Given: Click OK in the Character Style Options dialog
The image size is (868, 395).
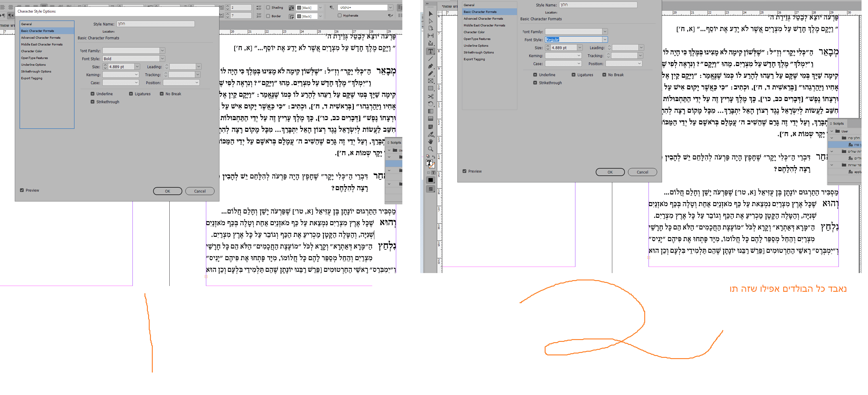Looking at the screenshot, I should click(168, 191).
